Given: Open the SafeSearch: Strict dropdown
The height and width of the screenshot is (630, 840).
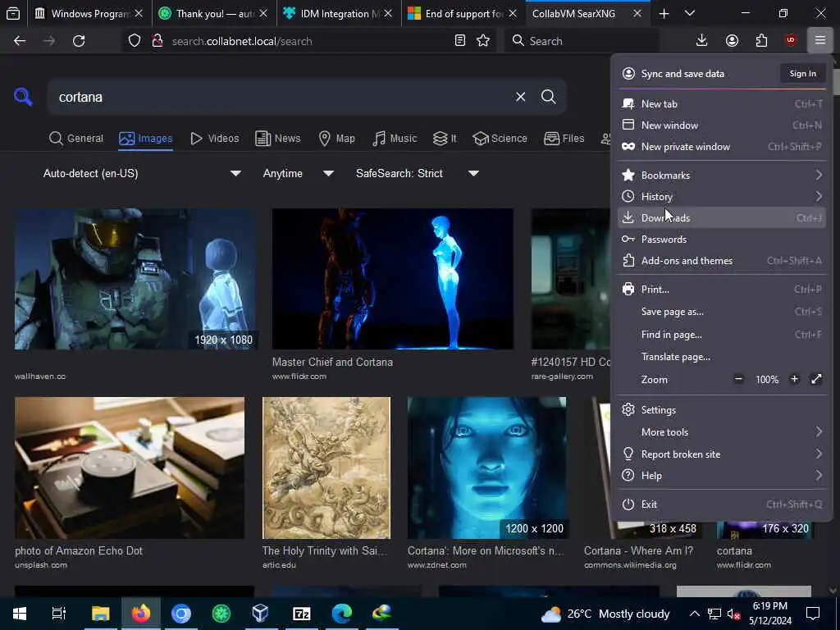Looking at the screenshot, I should click(417, 173).
